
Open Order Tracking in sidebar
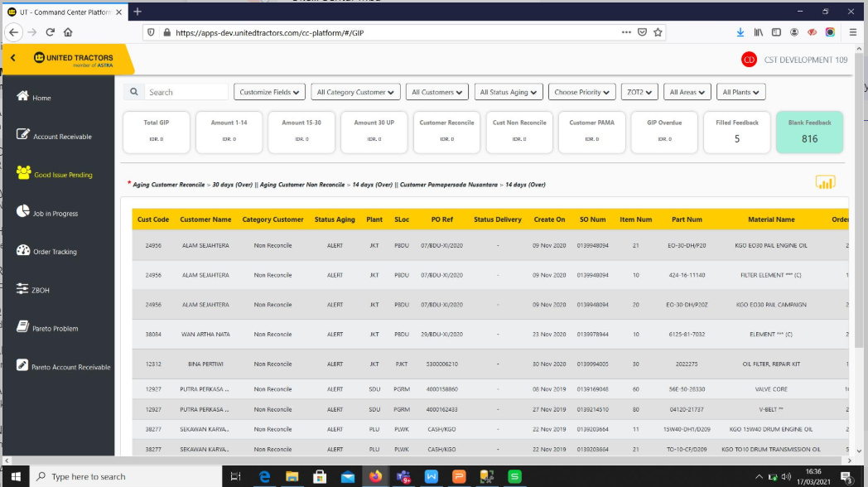point(46,251)
